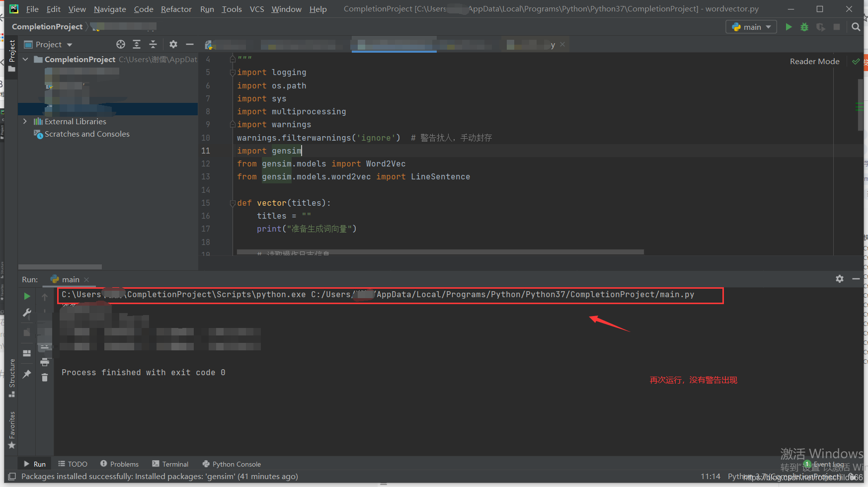Viewport: 868px width, 487px height.
Task: Rerun the program from the Run panel
Action: (x=27, y=296)
